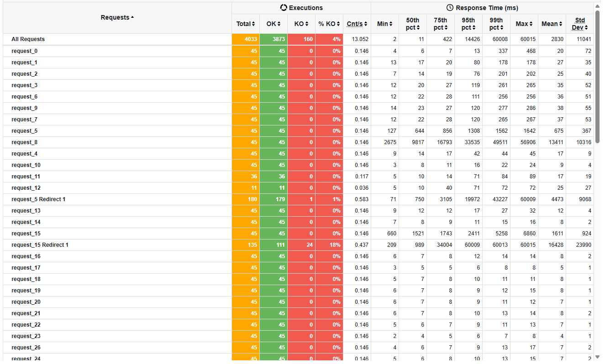Open request_21 in the table
Viewport: 605px width, 364px height.
(26, 313)
